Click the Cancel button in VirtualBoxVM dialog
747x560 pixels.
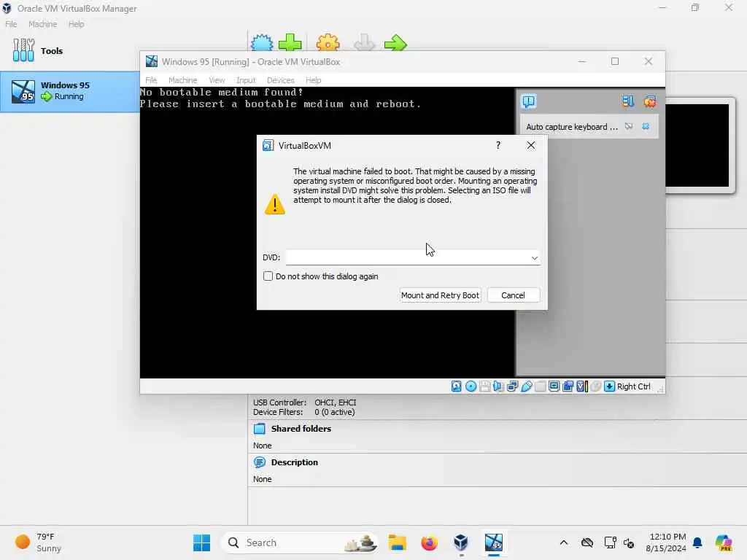[513, 295]
